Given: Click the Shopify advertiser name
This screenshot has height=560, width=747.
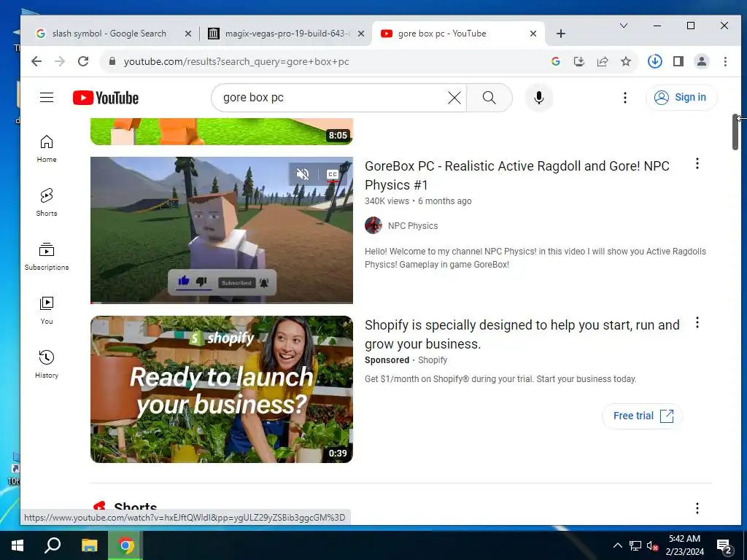Looking at the screenshot, I should pos(433,360).
